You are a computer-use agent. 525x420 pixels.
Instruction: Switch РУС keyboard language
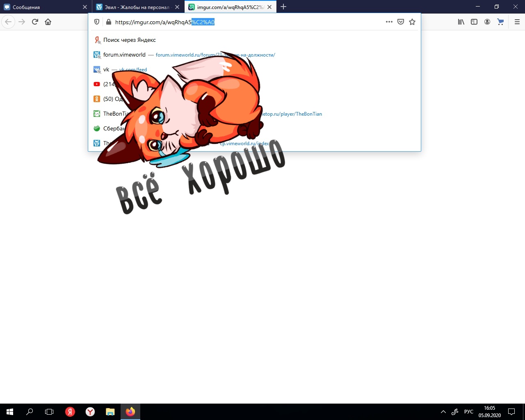click(468, 412)
